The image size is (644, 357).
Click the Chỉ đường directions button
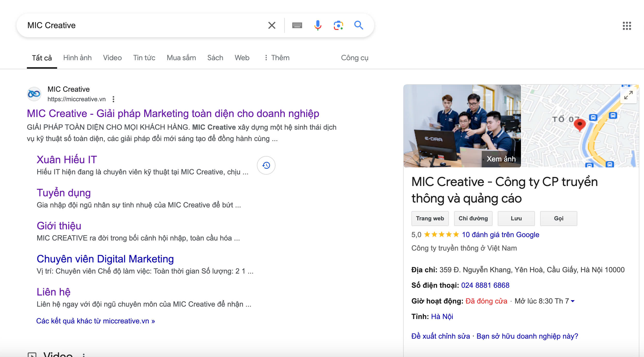pos(473,219)
